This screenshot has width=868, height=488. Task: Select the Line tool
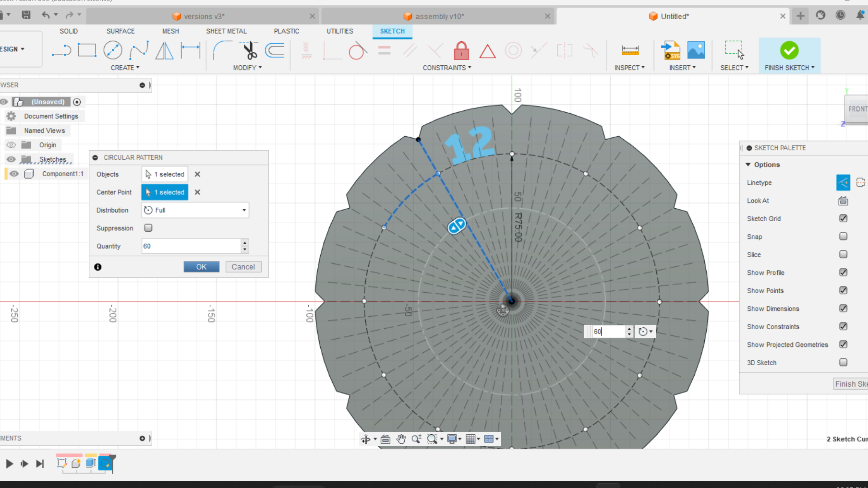tap(61, 49)
